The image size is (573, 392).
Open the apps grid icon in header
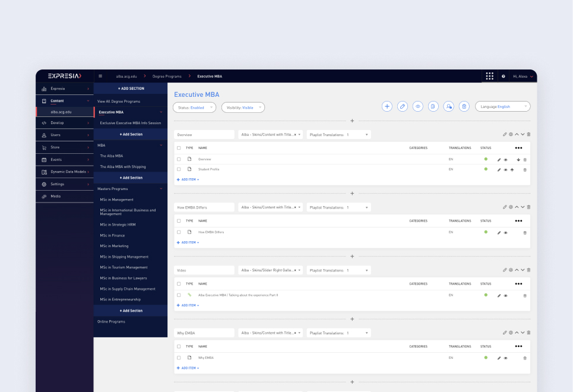tap(489, 76)
